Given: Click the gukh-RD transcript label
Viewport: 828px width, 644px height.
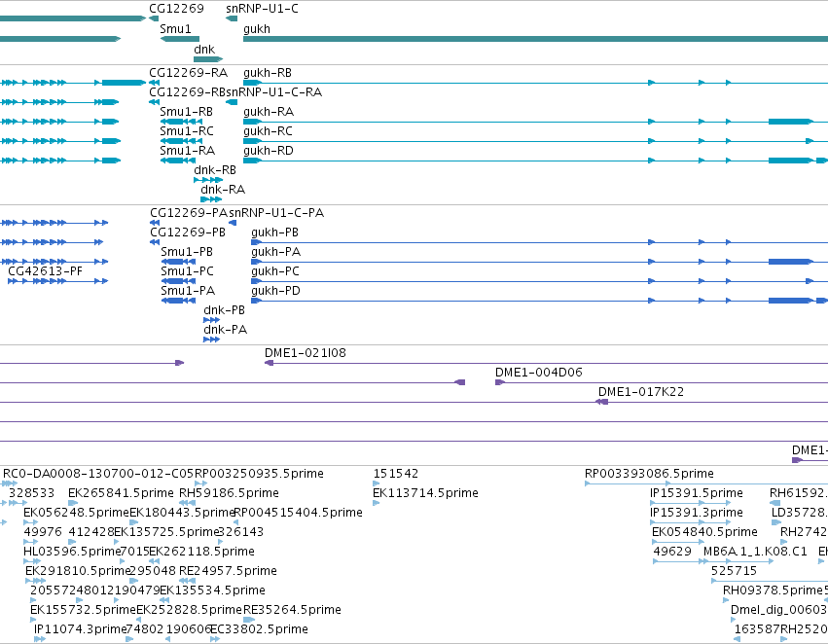Looking at the screenshot, I should (x=269, y=151).
